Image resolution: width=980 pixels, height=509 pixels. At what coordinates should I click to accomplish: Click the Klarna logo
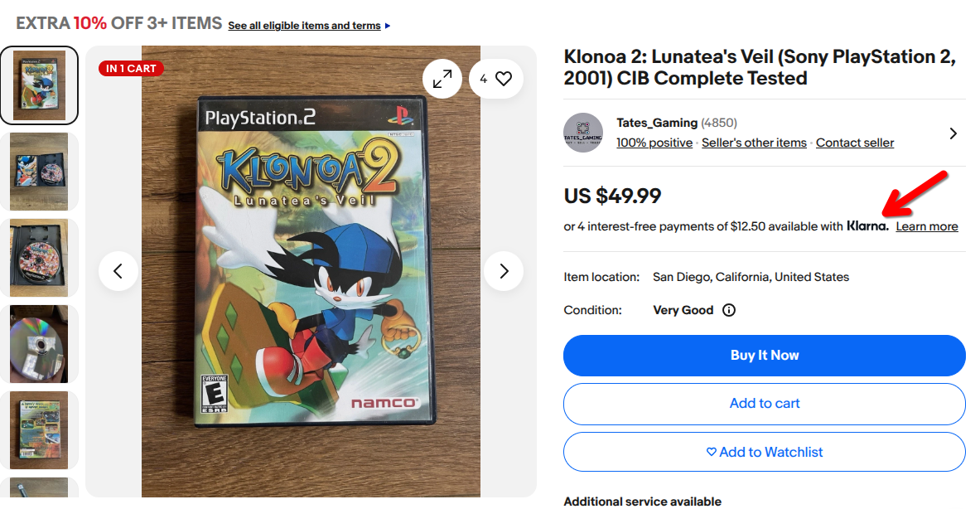pyautogui.click(x=867, y=226)
